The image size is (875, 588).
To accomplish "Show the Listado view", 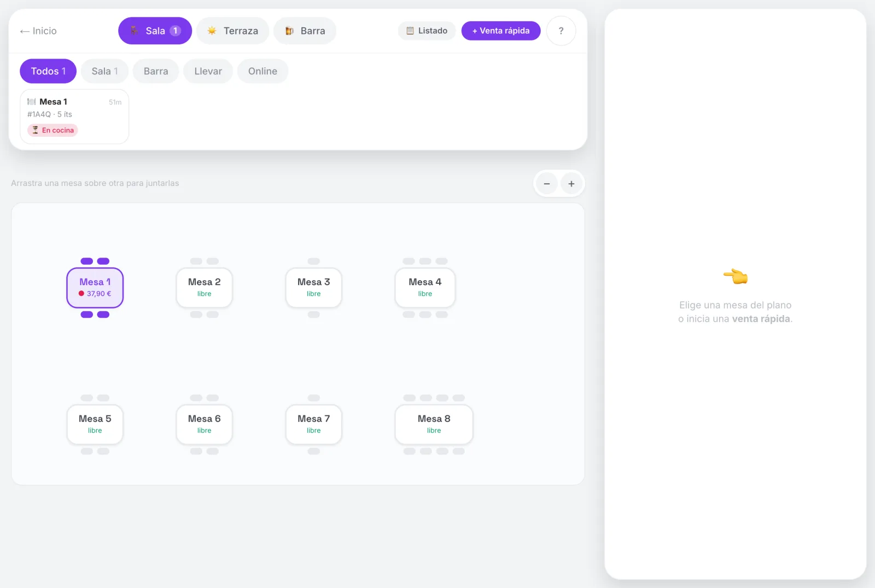I will (427, 31).
